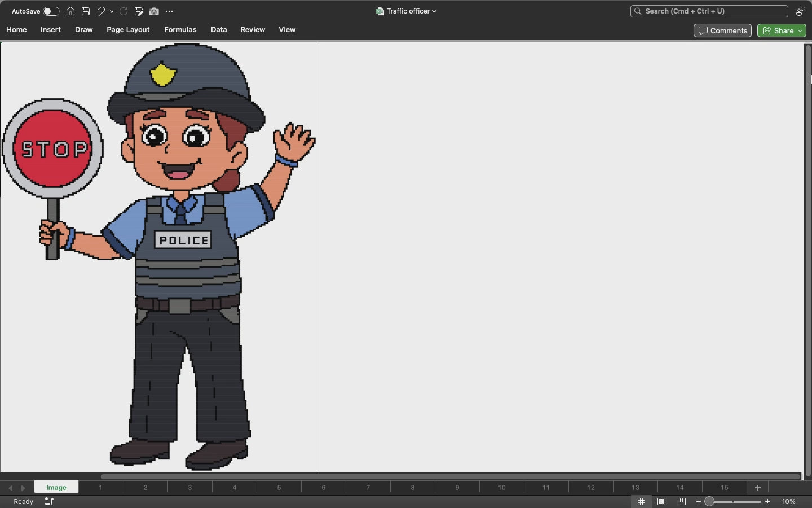Select Normal view grid toggle

(x=641, y=501)
